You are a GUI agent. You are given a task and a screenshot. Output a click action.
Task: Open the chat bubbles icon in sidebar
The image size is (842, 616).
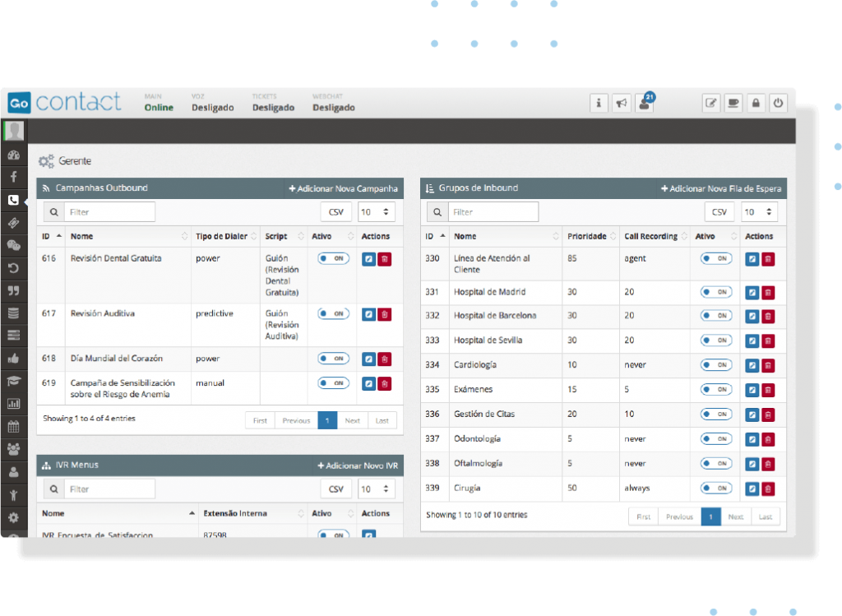click(x=13, y=245)
